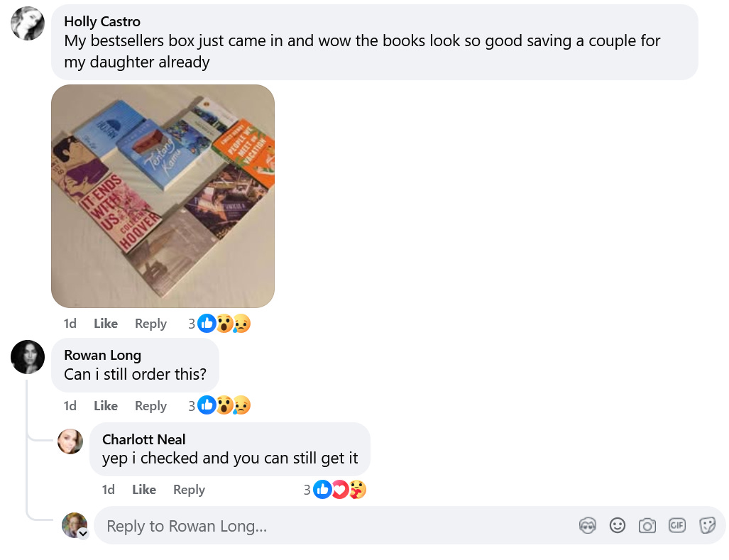
Task: Open the sticker picker icon
Action: pyautogui.click(x=707, y=526)
